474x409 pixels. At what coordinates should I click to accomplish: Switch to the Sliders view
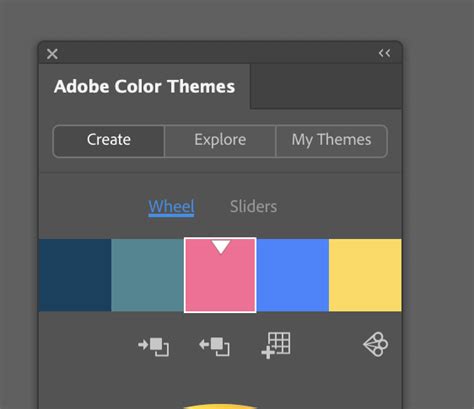(x=253, y=207)
